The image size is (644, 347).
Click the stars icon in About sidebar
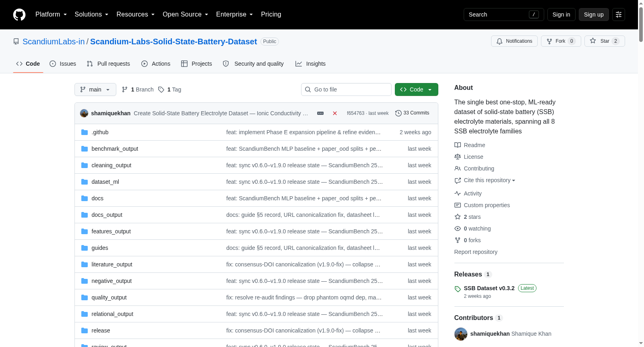click(x=458, y=217)
